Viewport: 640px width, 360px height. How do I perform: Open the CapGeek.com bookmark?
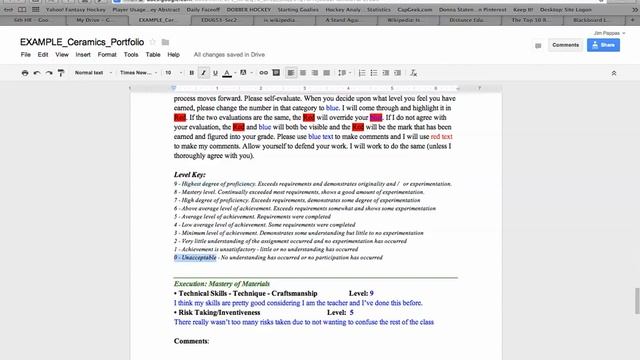tap(414, 9)
